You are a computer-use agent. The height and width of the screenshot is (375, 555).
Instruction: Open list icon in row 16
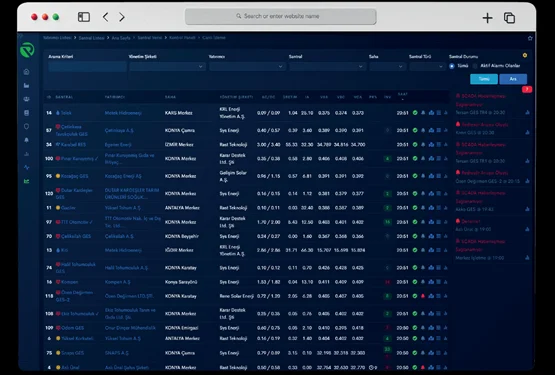coord(439,282)
